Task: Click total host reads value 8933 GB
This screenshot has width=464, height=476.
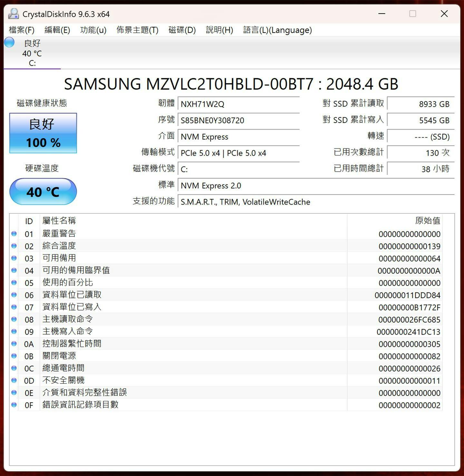Action: pos(421,104)
